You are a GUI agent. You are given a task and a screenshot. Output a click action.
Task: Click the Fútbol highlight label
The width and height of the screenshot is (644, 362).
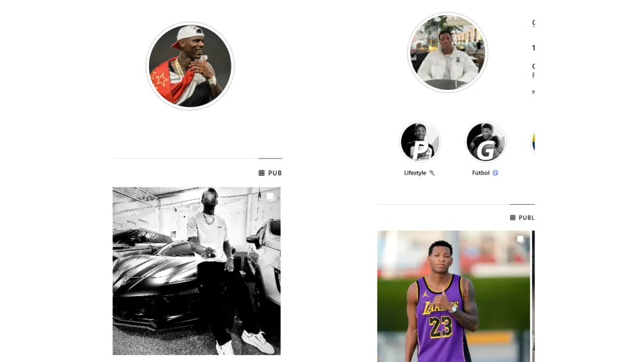[x=480, y=173]
